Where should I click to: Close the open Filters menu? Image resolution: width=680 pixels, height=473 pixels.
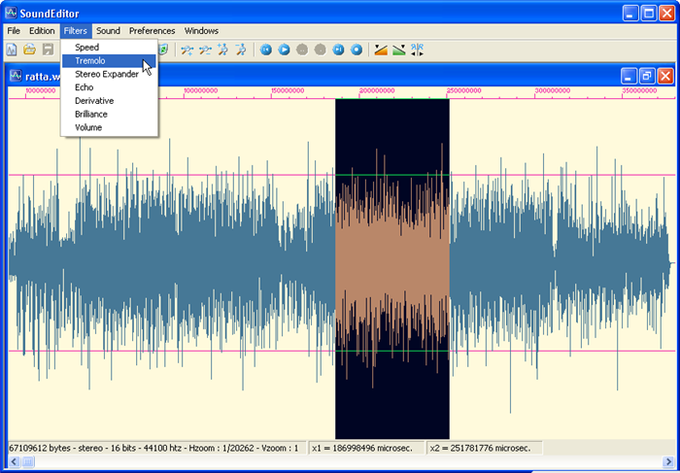point(75,31)
